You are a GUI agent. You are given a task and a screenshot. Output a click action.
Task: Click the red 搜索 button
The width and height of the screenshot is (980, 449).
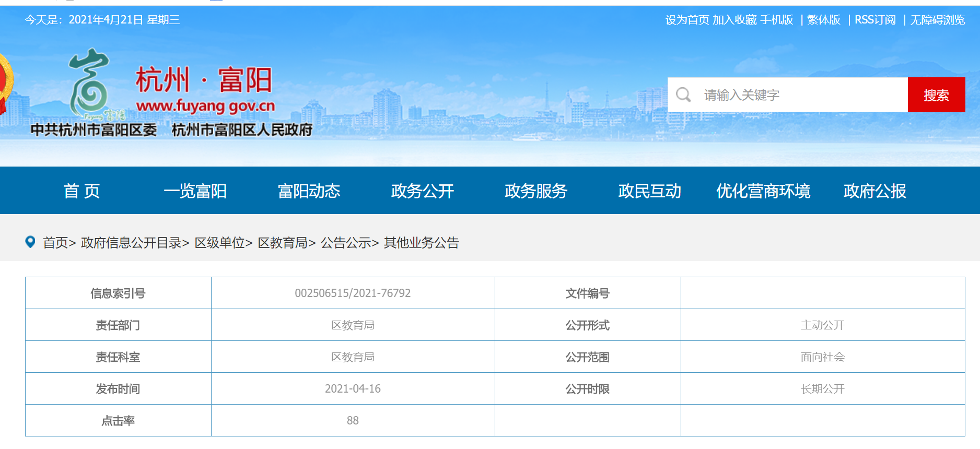click(x=936, y=95)
